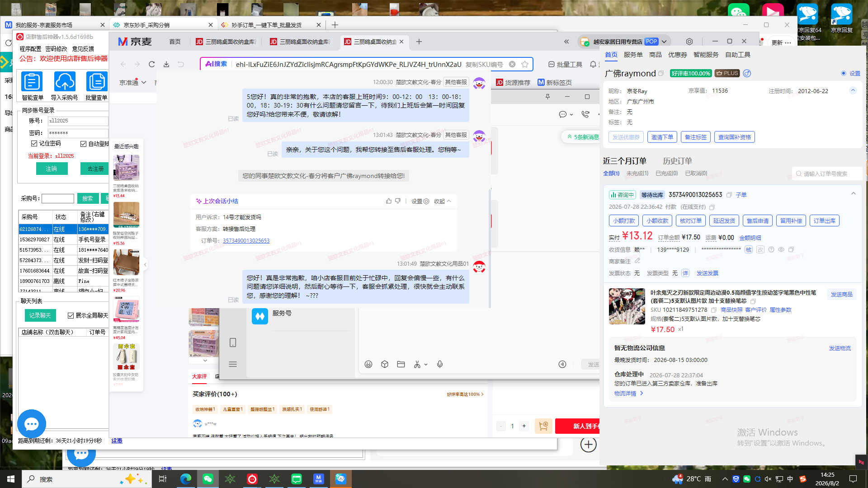
Task: Uncheck the 展示全局聊天 checkbox
Action: [71, 315]
